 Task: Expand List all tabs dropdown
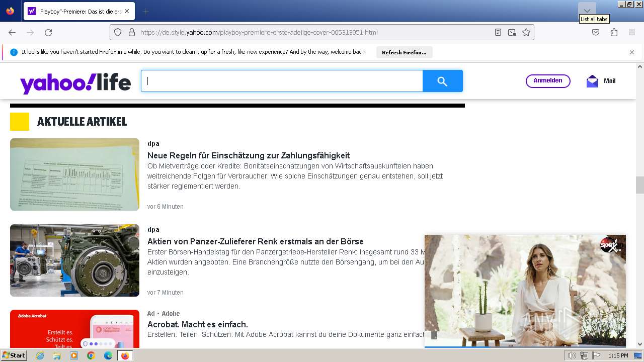click(587, 11)
